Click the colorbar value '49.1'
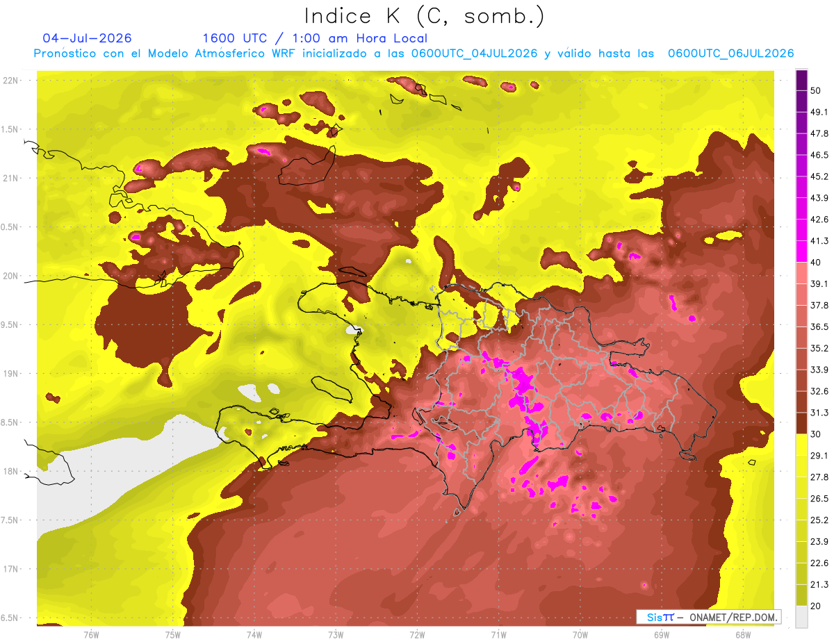Image resolution: width=834 pixels, height=644 pixels. 819,112
